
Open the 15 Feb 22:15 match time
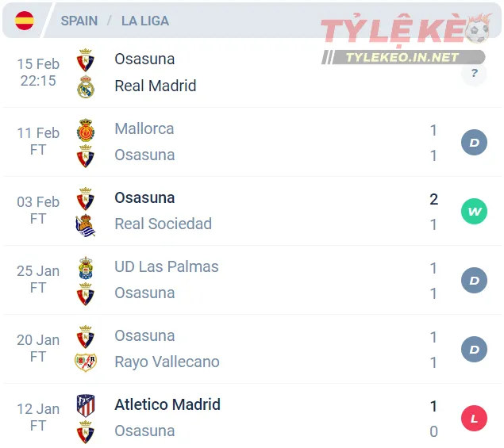pyautogui.click(x=38, y=72)
